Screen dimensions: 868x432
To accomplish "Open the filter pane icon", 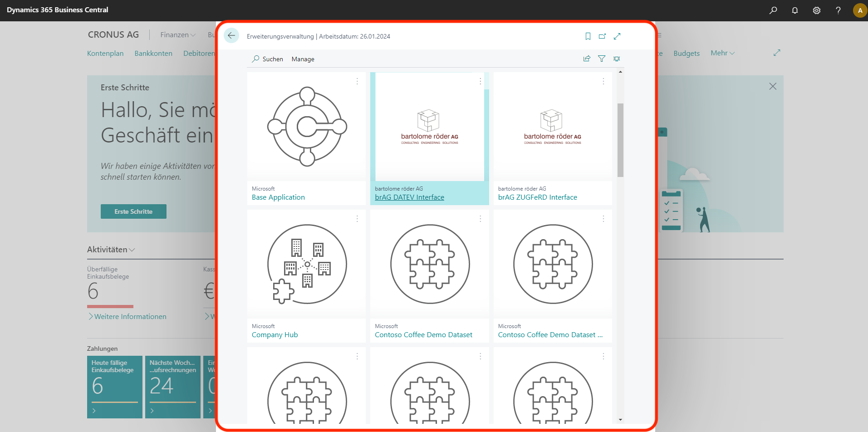I will coord(602,59).
